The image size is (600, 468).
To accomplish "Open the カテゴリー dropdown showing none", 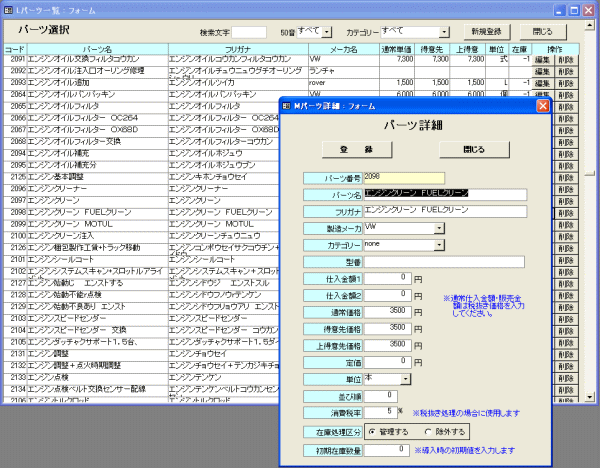I will (x=440, y=245).
